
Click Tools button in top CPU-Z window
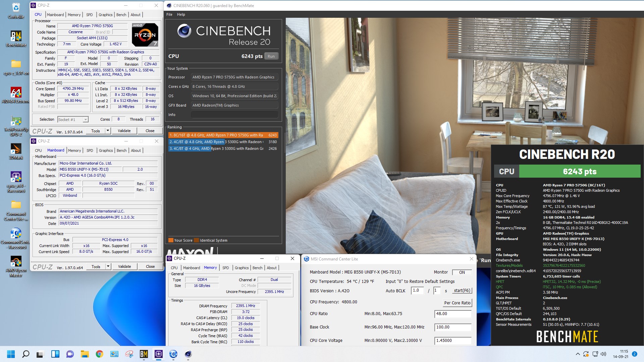click(96, 131)
